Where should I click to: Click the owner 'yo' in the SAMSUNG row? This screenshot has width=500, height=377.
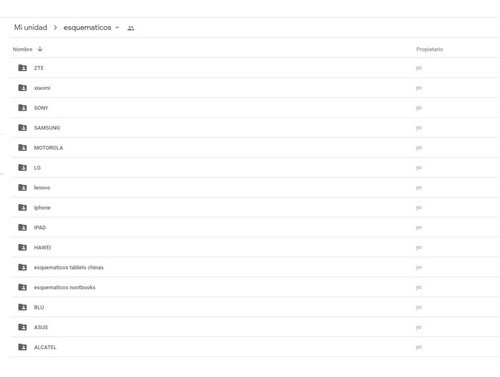[419, 128]
